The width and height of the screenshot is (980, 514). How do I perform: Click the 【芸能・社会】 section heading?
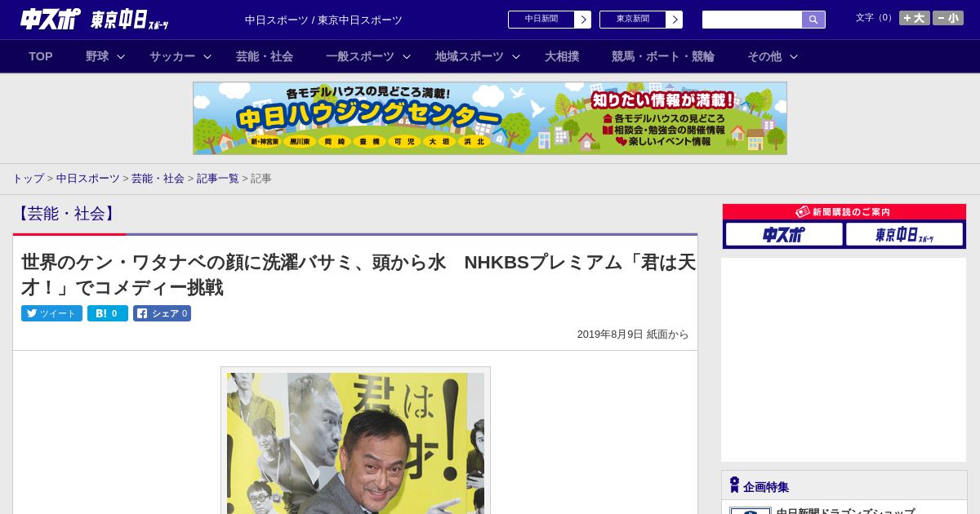pyautogui.click(x=67, y=214)
